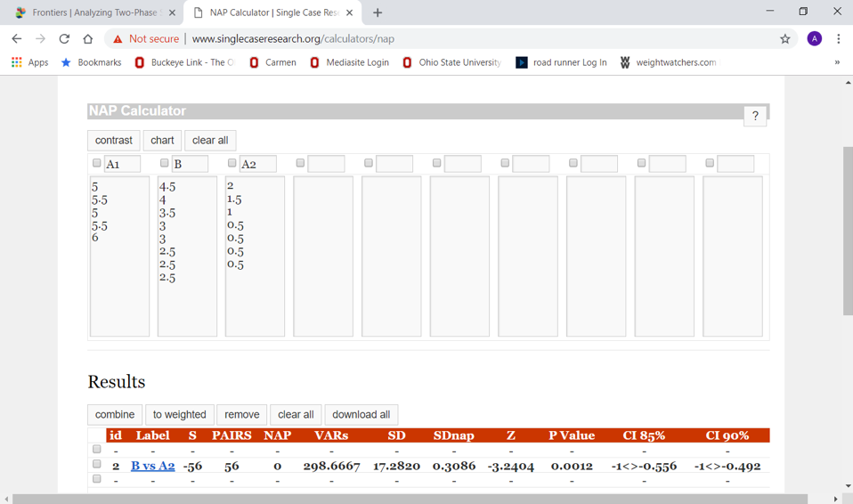
Task: Show more bookmarks with the chevron
Action: coord(837,62)
